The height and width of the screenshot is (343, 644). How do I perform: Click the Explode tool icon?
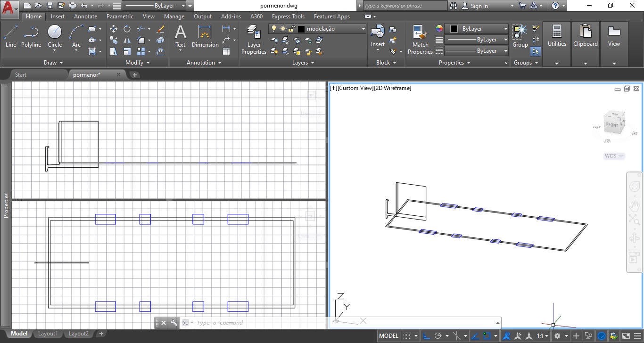pos(160,40)
